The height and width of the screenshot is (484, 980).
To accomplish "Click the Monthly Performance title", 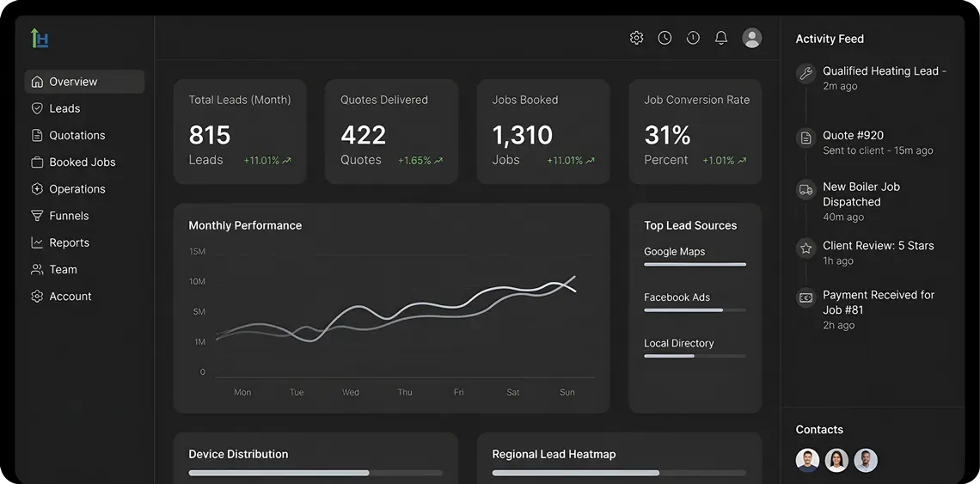I will [x=245, y=226].
